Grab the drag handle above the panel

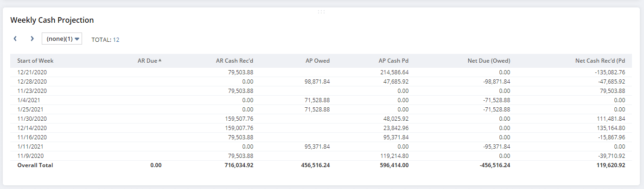pos(321,12)
